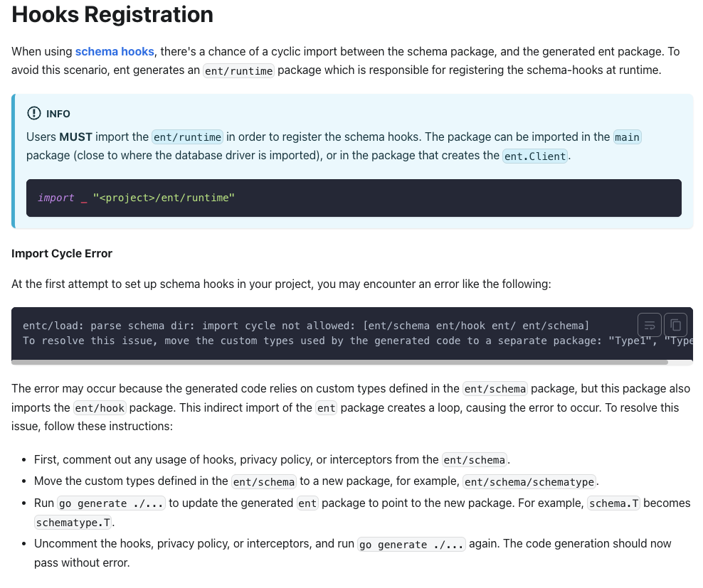703x588 pixels.
Task: Click the schematype.T inline code chip
Action: [x=73, y=521]
